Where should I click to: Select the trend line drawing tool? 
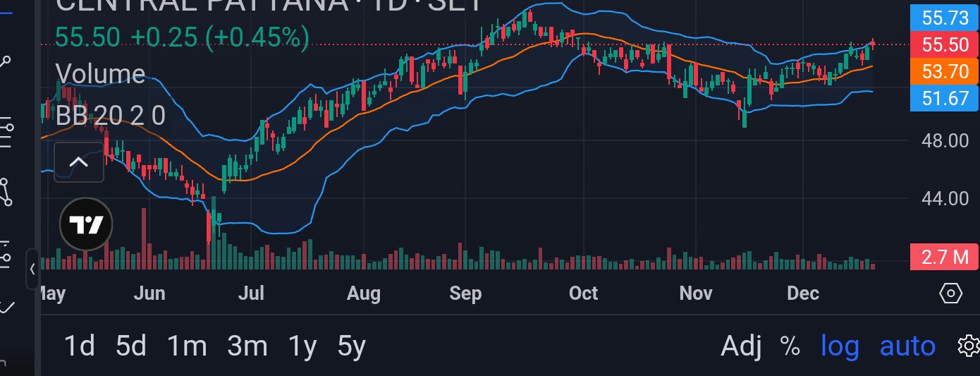pyautogui.click(x=6, y=62)
